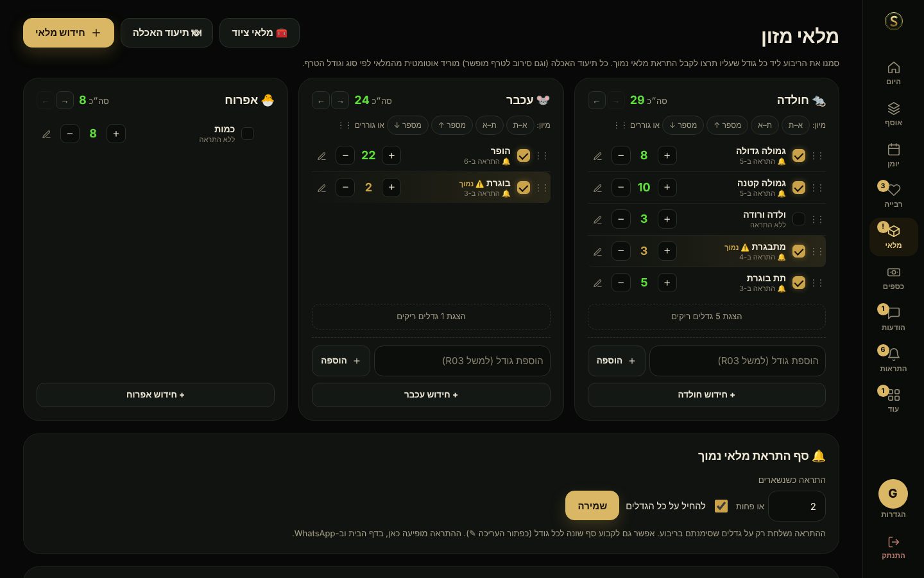The image size is (924, 578).
Task: Edit the גמולה גדולה row with pencil icon
Action: click(x=597, y=156)
